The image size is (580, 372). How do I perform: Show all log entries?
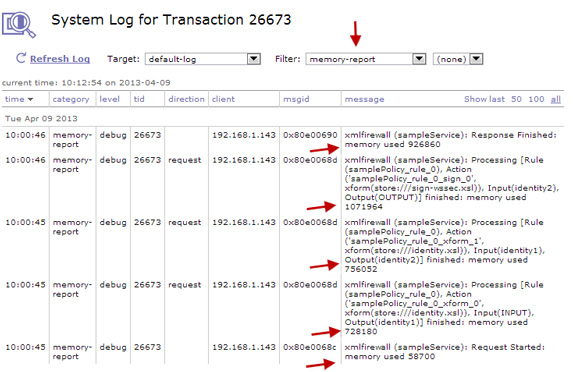[556, 99]
